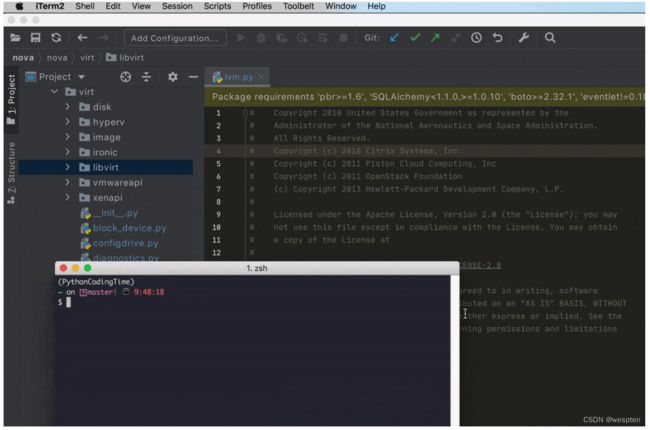
Task: Open settings with the wrench icon
Action: click(524, 38)
